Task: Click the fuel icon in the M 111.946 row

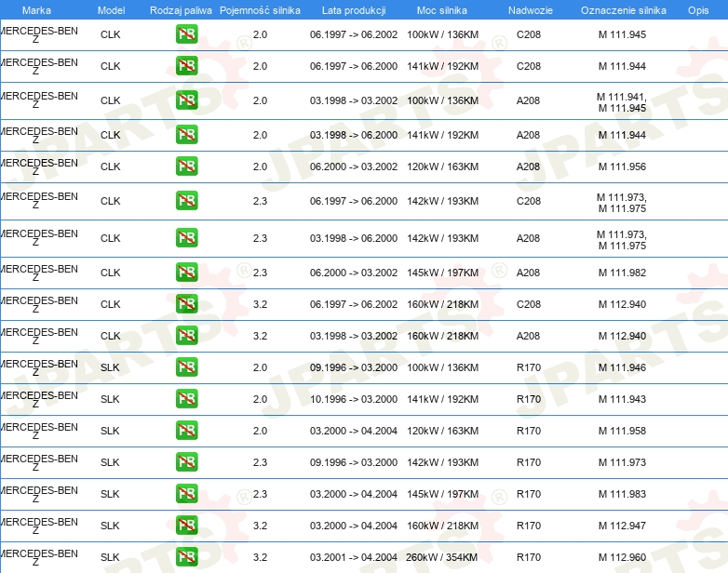Action: click(186, 367)
